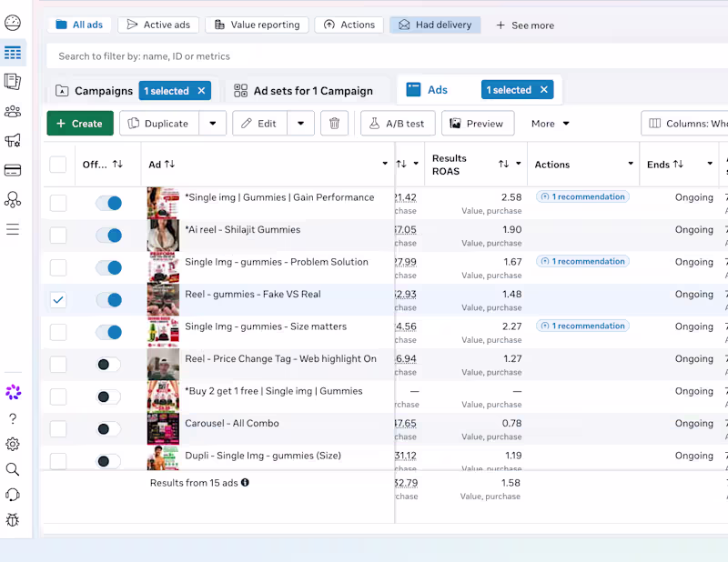Uncheck the Reel - gummies - Fake VS Real checkbox

click(58, 300)
